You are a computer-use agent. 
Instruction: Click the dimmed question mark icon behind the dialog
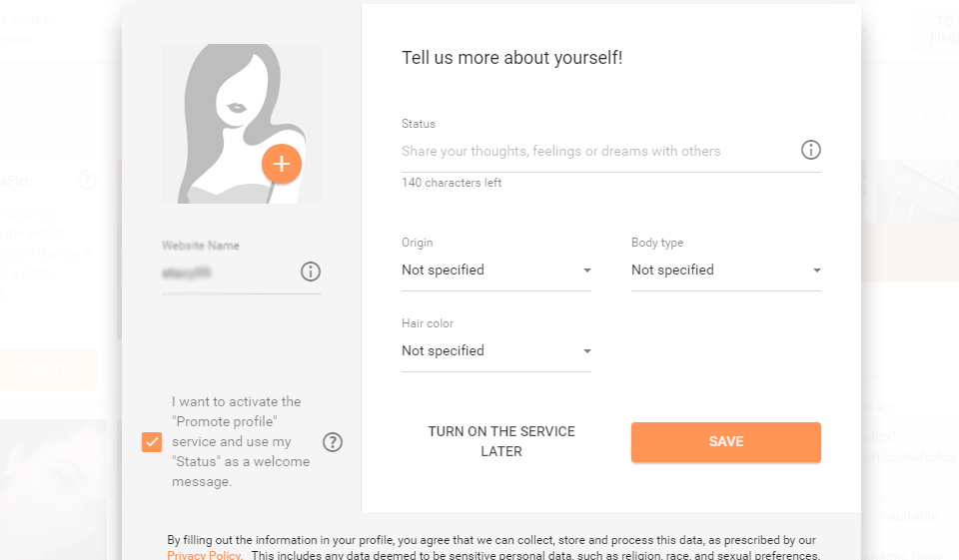click(87, 180)
